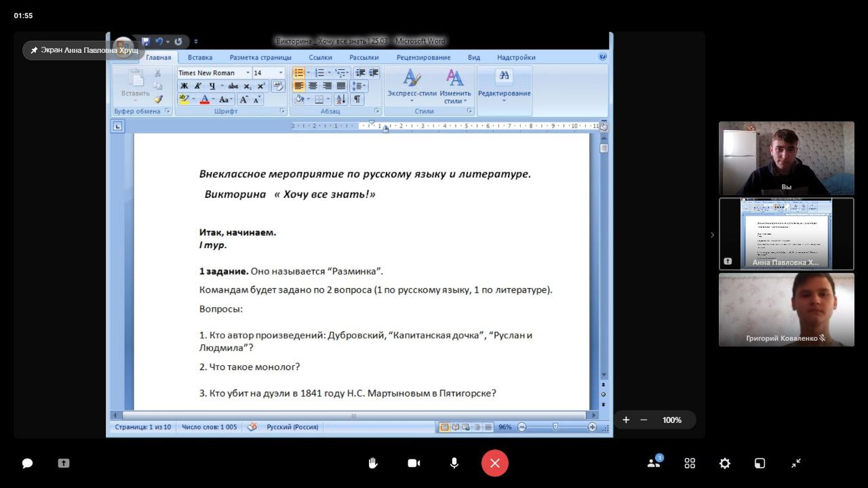Open the change case Aa menu

[x=224, y=99]
